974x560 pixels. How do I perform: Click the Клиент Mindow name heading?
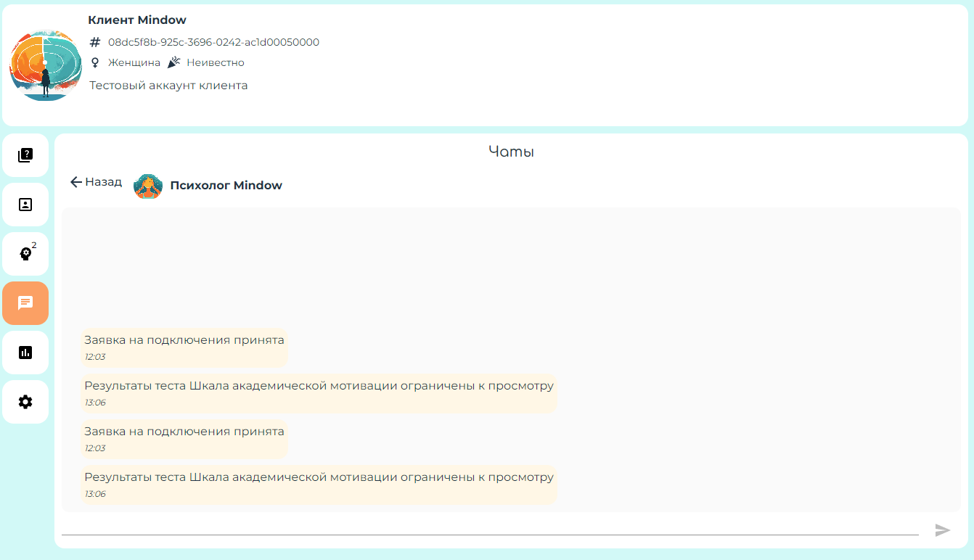(x=137, y=20)
